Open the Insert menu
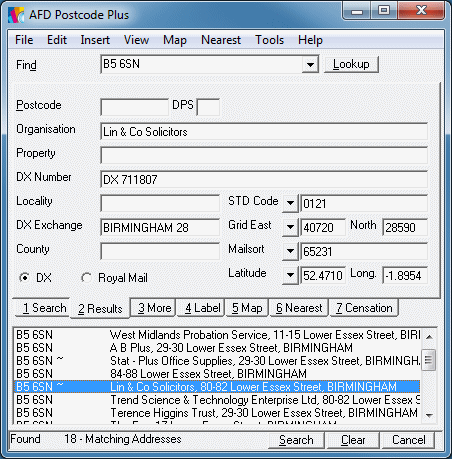The image size is (452, 459). (95, 40)
